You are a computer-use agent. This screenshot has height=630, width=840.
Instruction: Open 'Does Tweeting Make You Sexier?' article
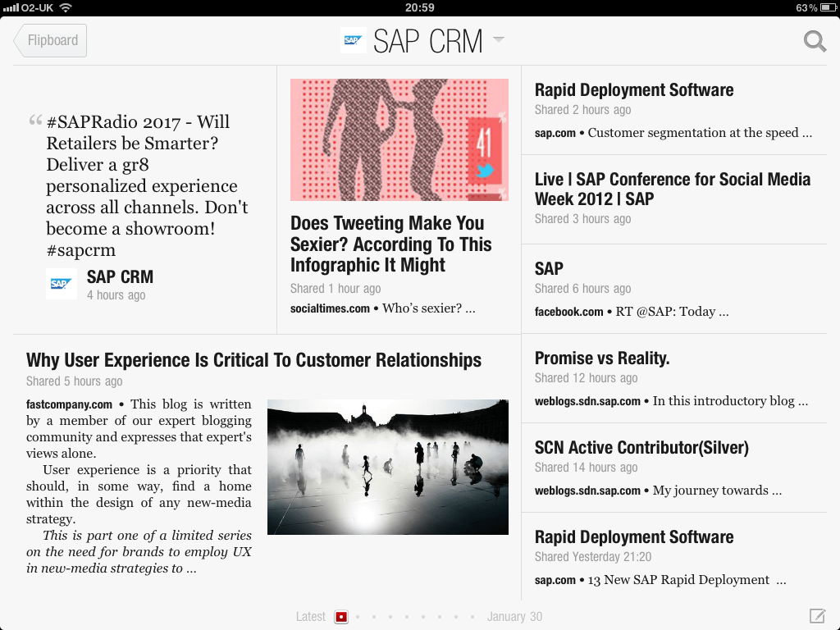click(x=390, y=244)
